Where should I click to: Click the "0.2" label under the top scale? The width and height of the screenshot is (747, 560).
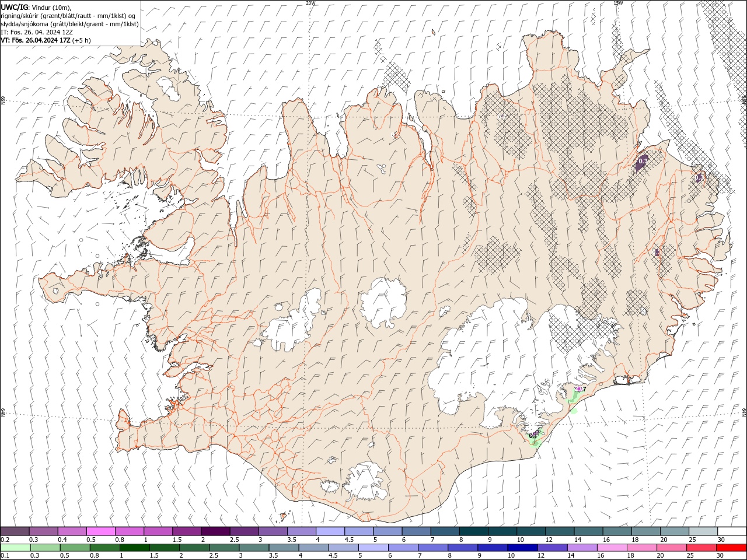pos(5,540)
